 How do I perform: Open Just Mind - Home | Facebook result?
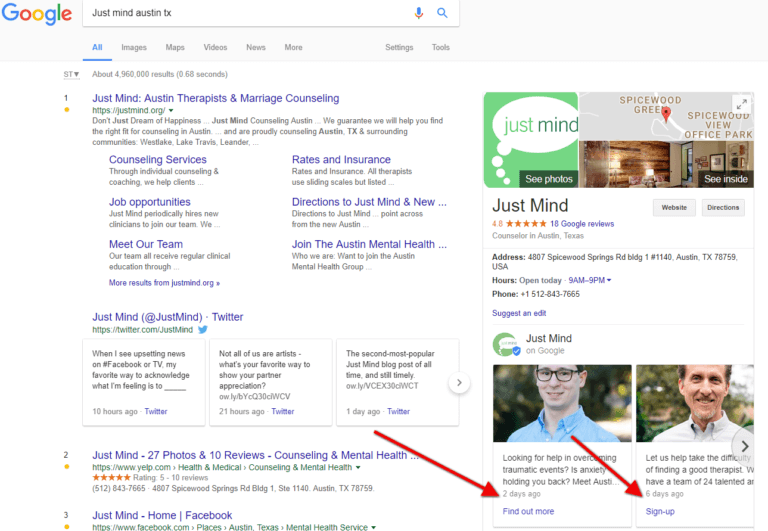(x=162, y=515)
